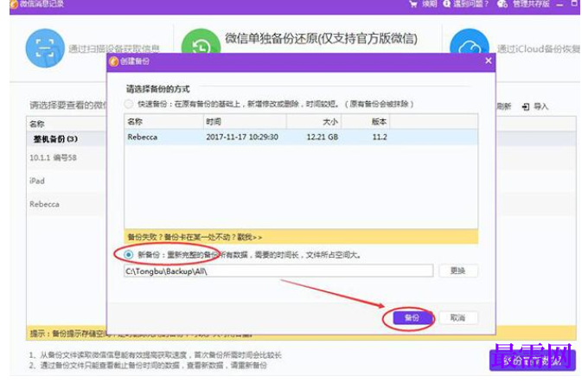Click the green WeChat backup restore icon
Screen dimensions: 588x383
pos(201,41)
